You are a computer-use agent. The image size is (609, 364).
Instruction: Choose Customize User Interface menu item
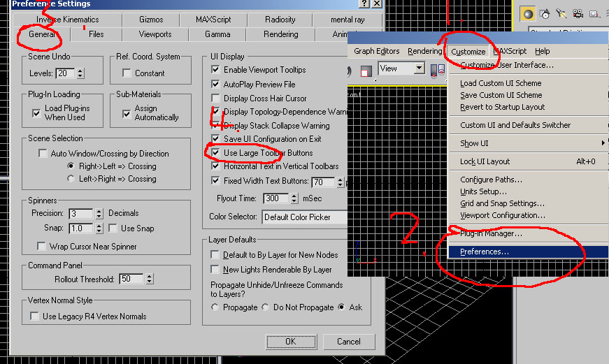tap(528, 65)
